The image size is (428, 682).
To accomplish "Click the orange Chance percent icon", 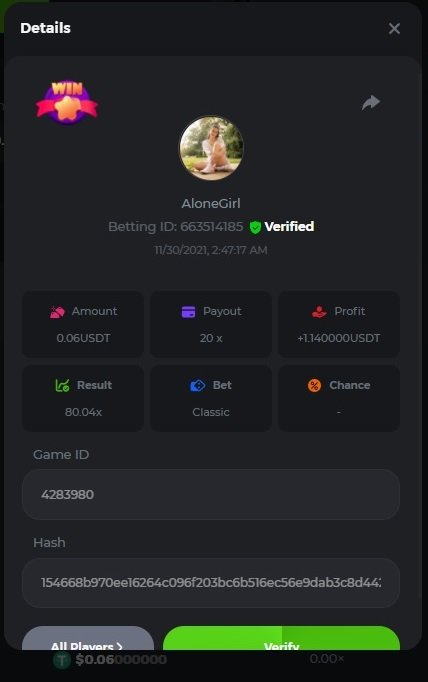I will coord(314,385).
